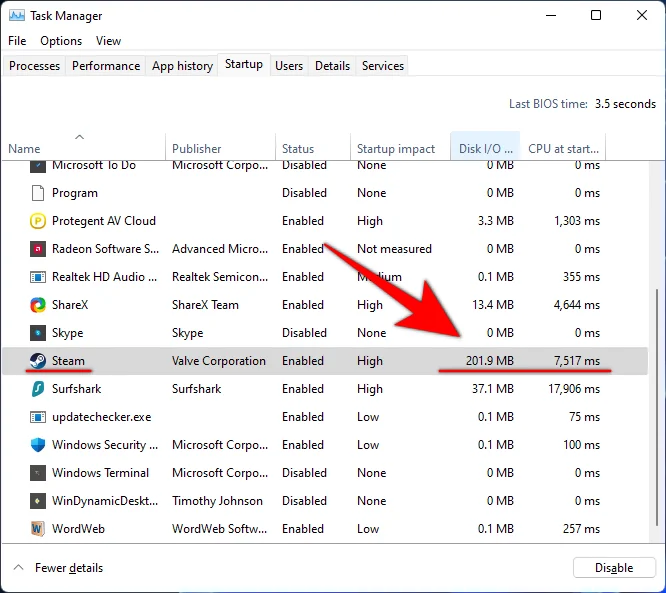Screen dimensions: 666x593
Task: Click the Program blank file icon
Action: (x=38, y=193)
